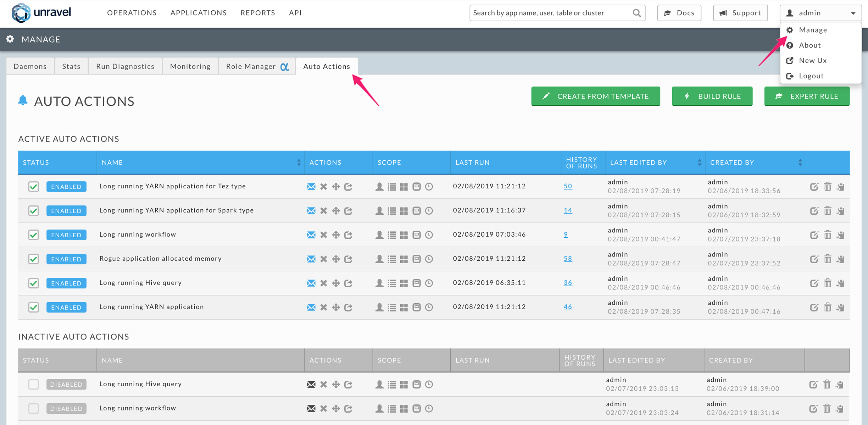This screenshot has width=868, height=425.
Task: Open history of 58 runs link
Action: [x=568, y=258]
